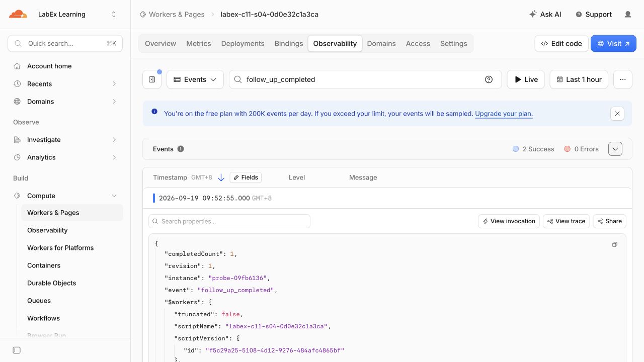The image size is (644, 362).
Task: Click the 09:52:55.000 event row
Action: click(387, 198)
